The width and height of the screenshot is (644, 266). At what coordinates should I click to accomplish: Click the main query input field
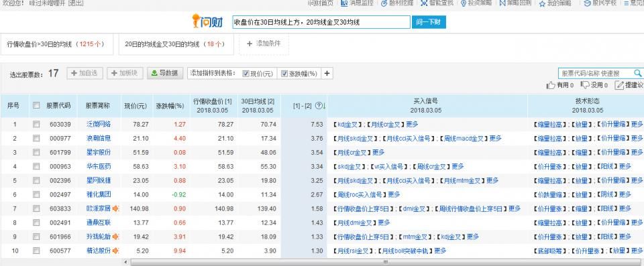tap(321, 22)
